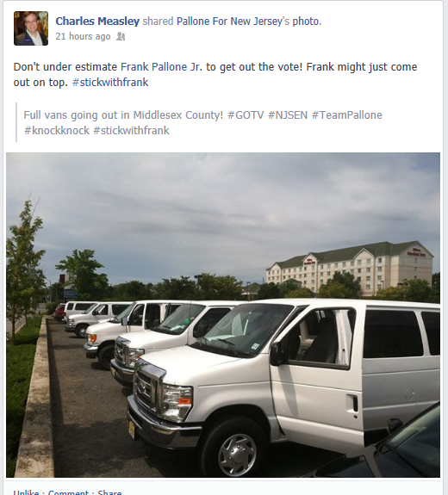Click Comment below the photo

pos(69,492)
